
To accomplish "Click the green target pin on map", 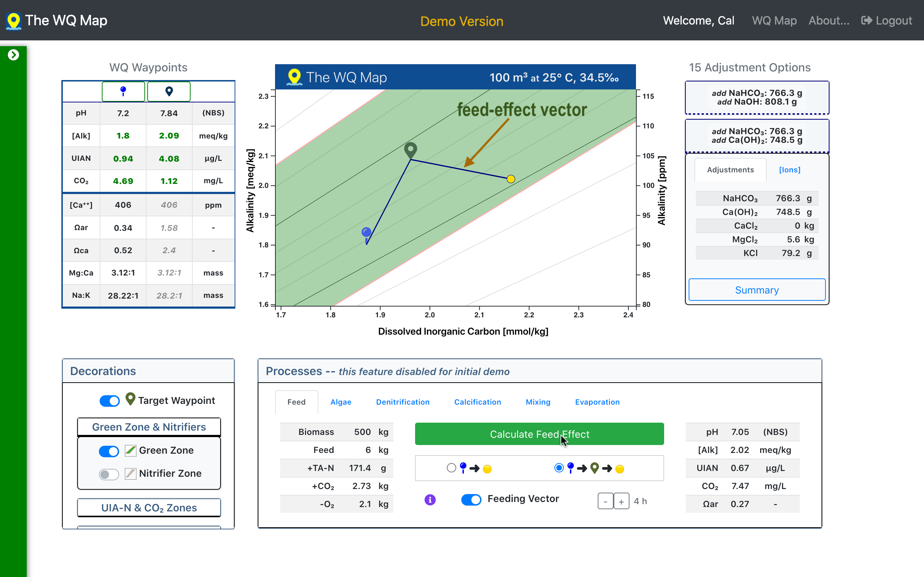I will pyautogui.click(x=410, y=150).
